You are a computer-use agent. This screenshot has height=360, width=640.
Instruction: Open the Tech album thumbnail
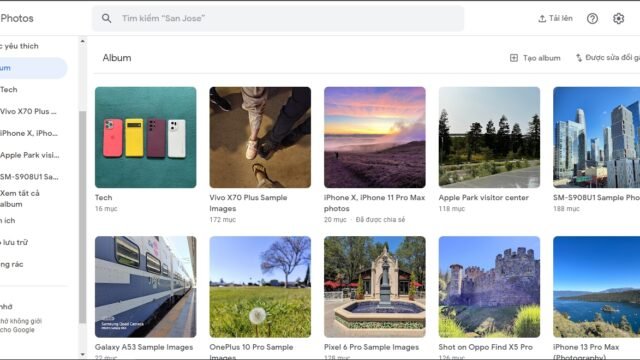click(x=146, y=137)
